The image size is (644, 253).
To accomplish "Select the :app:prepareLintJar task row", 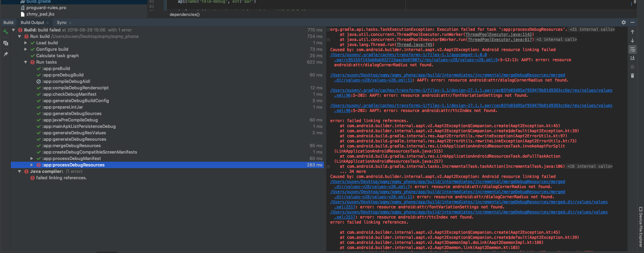I will [167, 107].
